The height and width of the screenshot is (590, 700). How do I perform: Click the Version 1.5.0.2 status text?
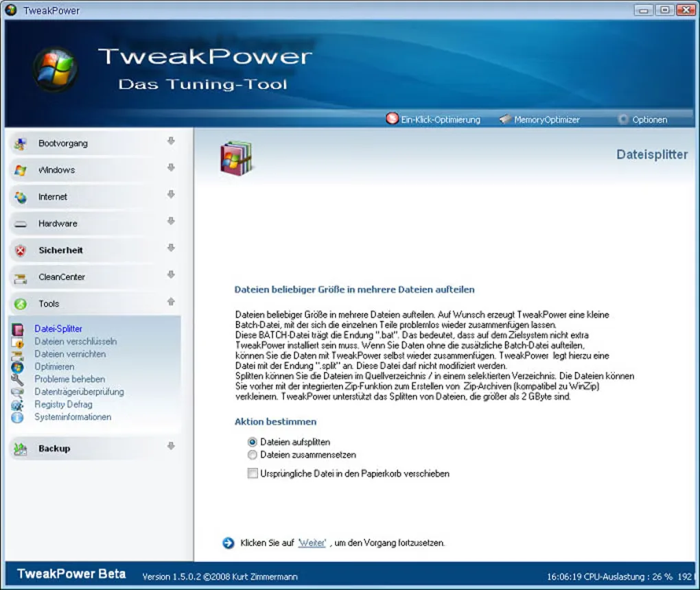coord(220,576)
